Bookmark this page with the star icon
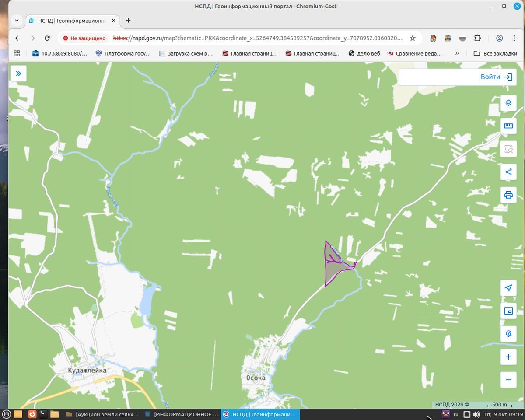This screenshot has width=525, height=420. pyautogui.click(x=413, y=38)
